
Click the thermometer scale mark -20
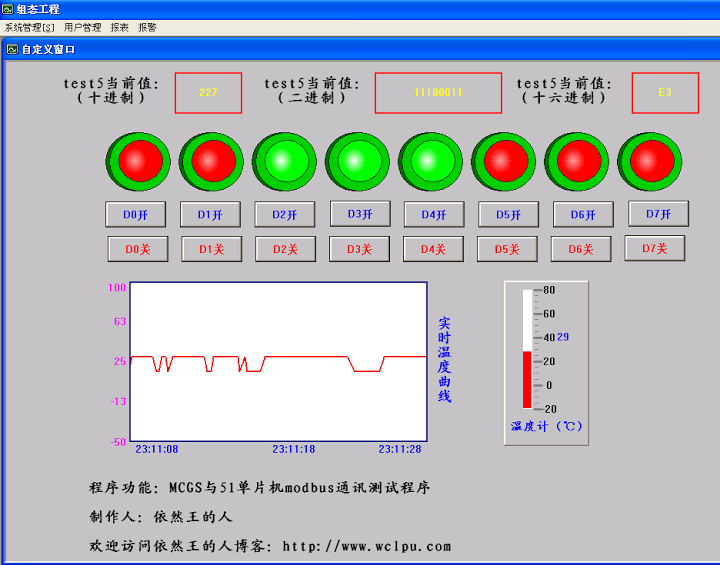coord(549,409)
